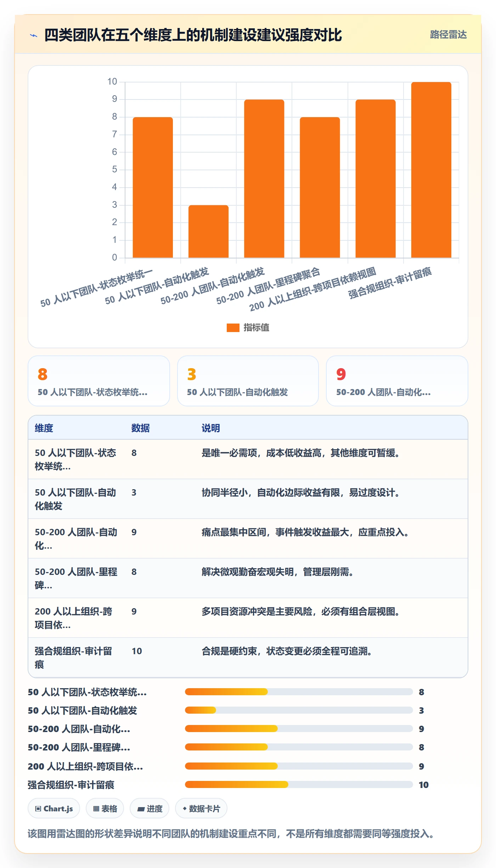Image resolution: width=496 pixels, height=868 pixels.
Task: Click the 说明 column header
Action: pos(211,428)
